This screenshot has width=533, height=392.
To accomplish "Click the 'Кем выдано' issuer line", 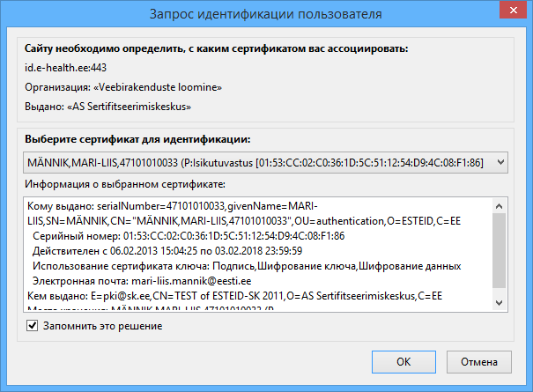I will (x=234, y=296).
